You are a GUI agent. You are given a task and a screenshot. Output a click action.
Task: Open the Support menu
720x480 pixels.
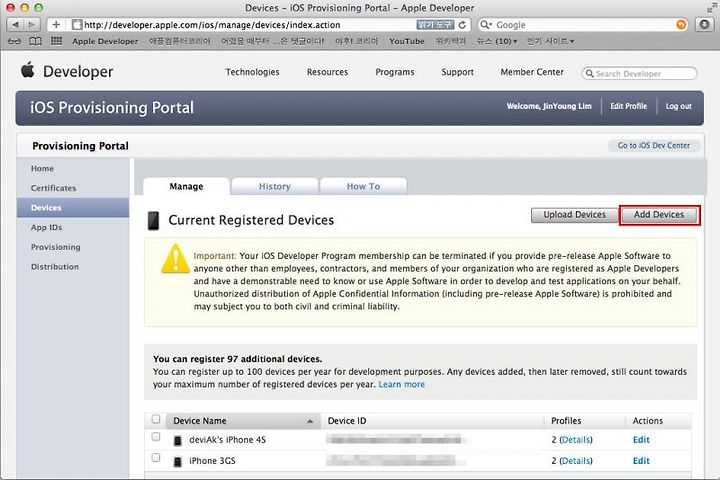coord(457,72)
